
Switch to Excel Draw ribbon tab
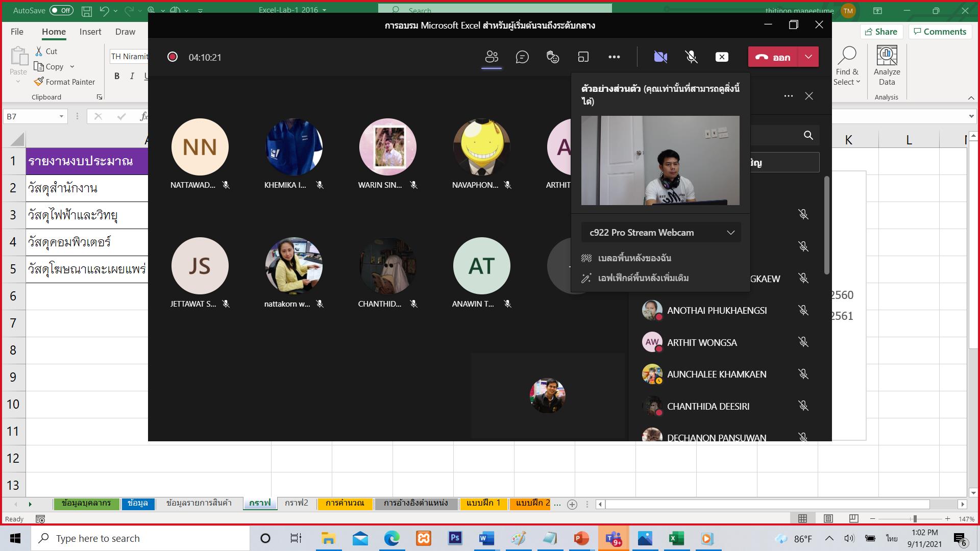click(x=125, y=32)
